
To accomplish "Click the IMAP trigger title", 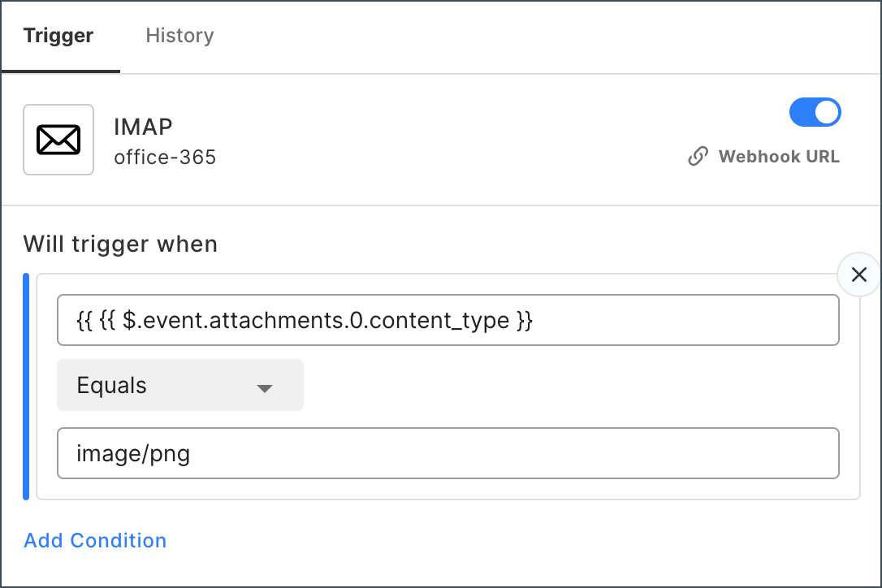I will (x=143, y=128).
